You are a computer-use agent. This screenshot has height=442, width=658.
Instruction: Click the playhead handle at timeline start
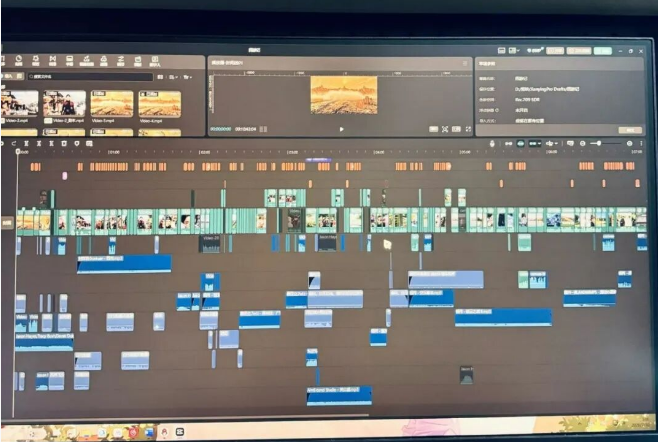[x=18, y=151]
